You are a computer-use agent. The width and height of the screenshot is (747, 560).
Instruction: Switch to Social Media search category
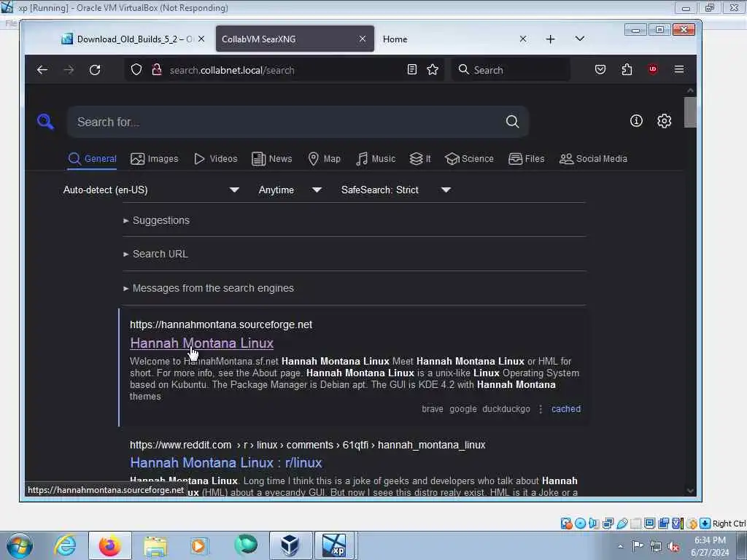pos(593,158)
